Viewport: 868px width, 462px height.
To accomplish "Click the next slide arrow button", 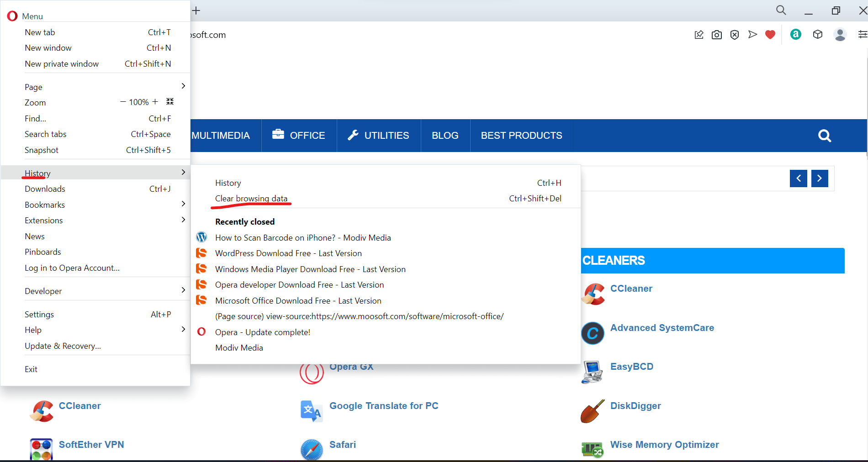I will click(820, 178).
